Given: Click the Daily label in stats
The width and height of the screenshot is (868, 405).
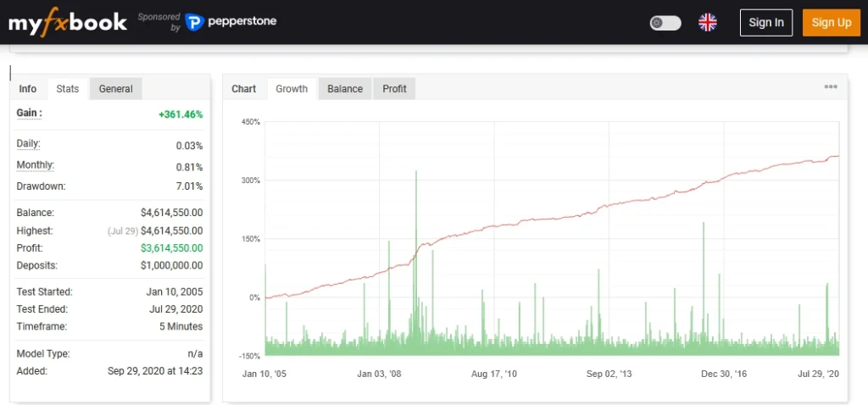Looking at the screenshot, I should [x=28, y=144].
